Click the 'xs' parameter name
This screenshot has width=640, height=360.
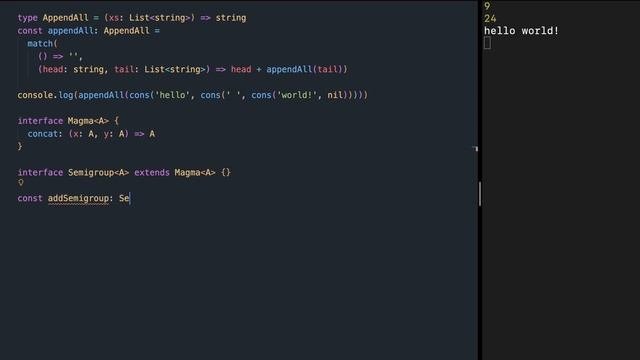click(113, 18)
